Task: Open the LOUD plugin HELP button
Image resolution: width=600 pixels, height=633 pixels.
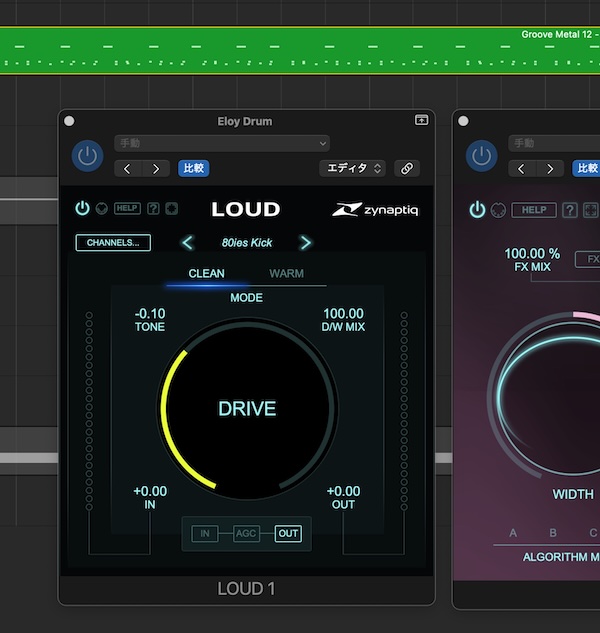Action: pyautogui.click(x=127, y=208)
